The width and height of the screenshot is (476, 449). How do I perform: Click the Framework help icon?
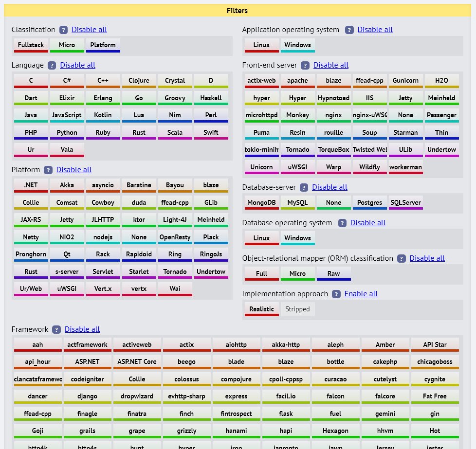[56, 329]
